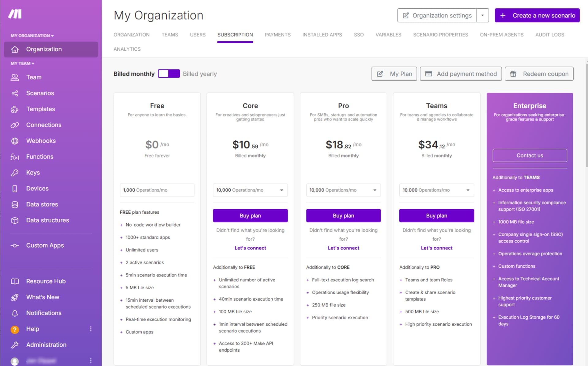Click Let's connect under Pro plan
The height and width of the screenshot is (366, 588).
[343, 248]
